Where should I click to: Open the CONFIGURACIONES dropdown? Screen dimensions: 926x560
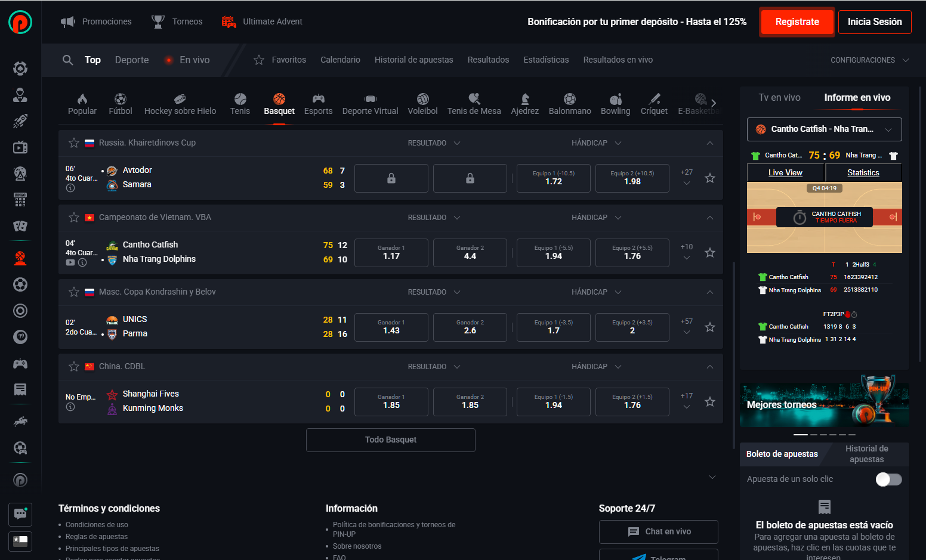click(x=870, y=60)
